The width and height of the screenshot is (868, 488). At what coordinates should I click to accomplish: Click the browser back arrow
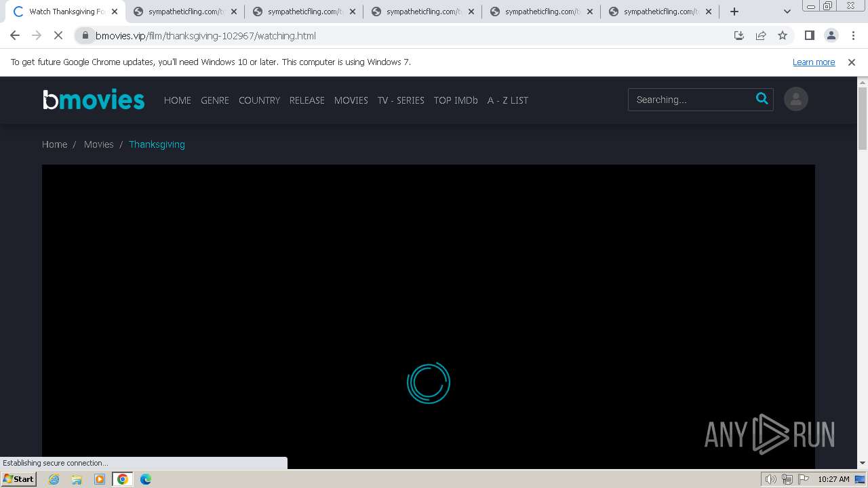[x=15, y=36]
